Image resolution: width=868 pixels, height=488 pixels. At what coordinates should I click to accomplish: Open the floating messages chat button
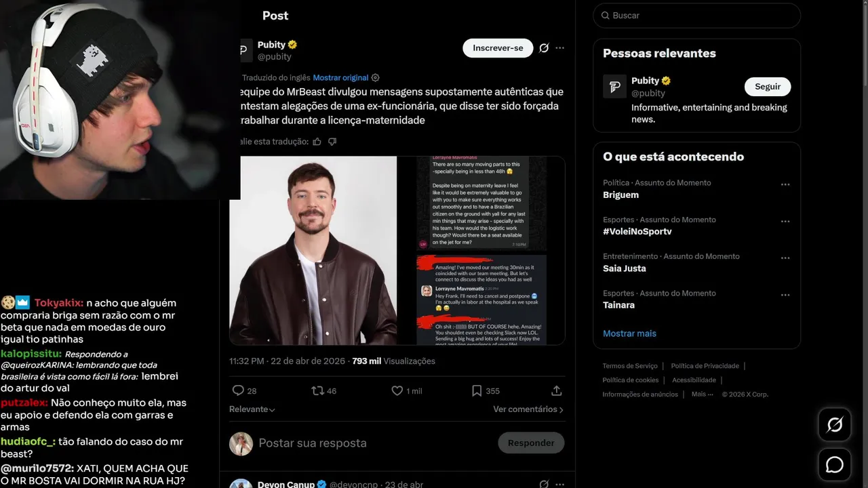point(834,465)
